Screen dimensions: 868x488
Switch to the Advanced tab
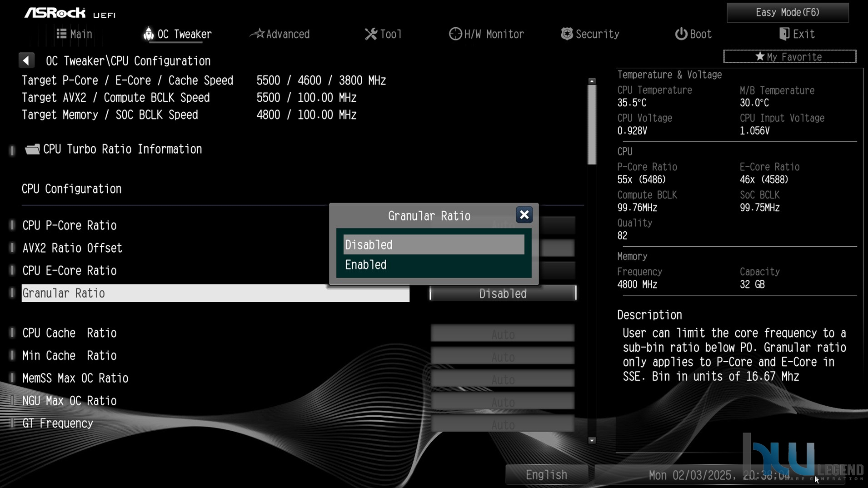(280, 34)
